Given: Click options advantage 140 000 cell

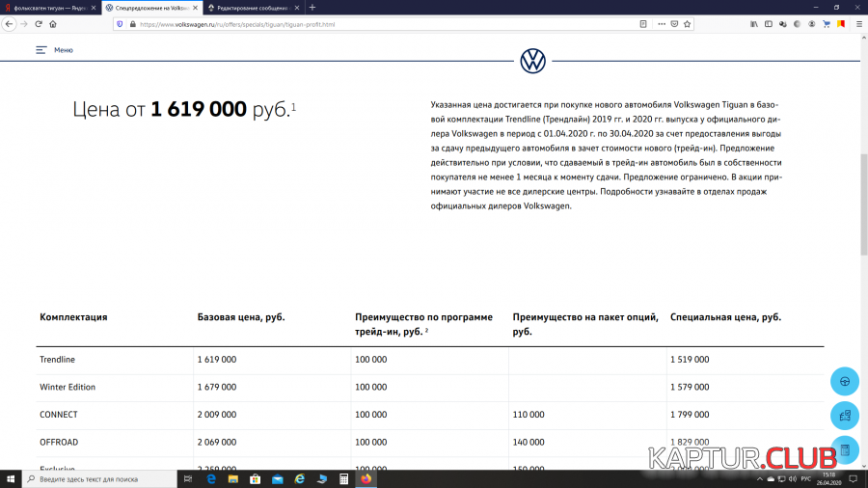Looking at the screenshot, I should (x=529, y=443).
